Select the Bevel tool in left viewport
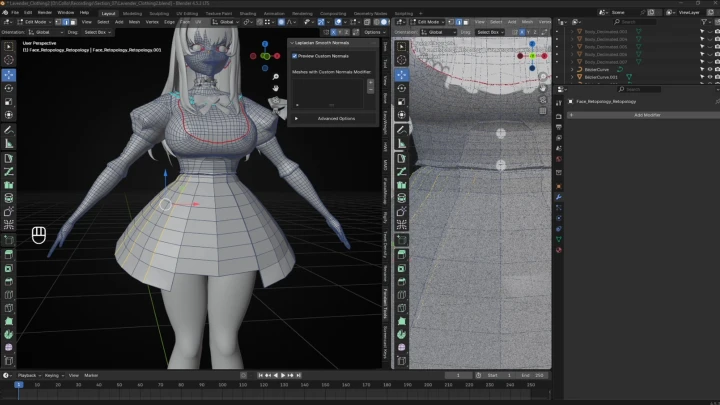The width and height of the screenshot is (720, 405). point(9,281)
